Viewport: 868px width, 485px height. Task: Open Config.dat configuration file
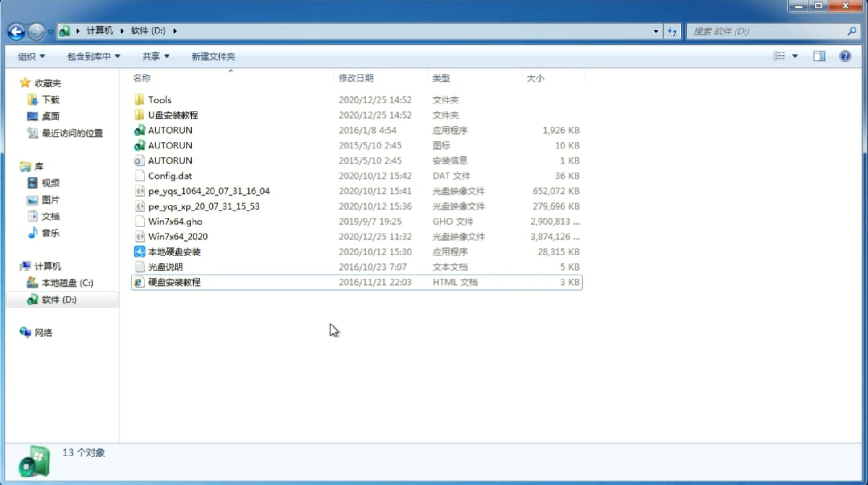point(170,176)
